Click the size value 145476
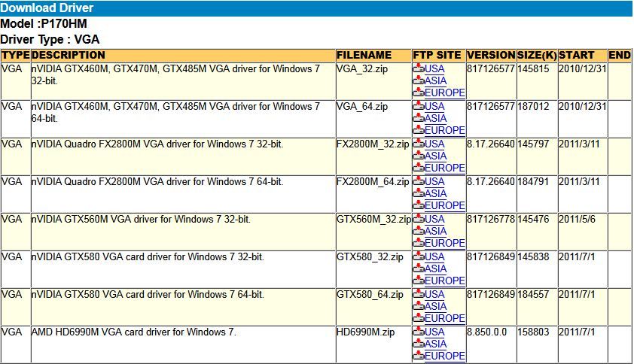The height and width of the screenshot is (364, 634). pyautogui.click(x=533, y=219)
